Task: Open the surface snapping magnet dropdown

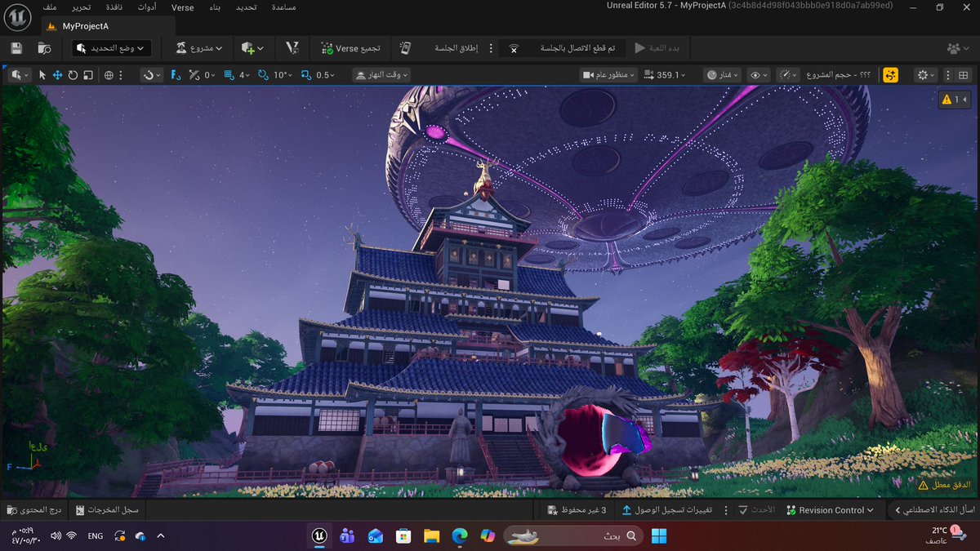Action: (153, 74)
